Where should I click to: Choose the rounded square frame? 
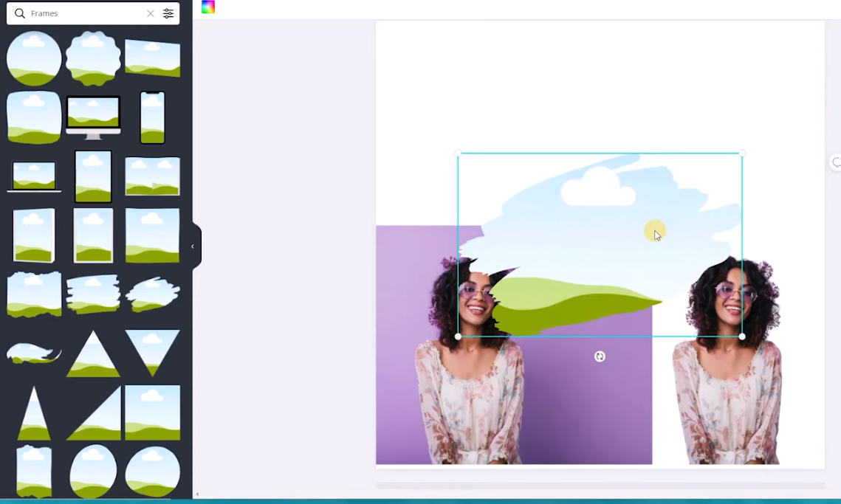point(34,117)
